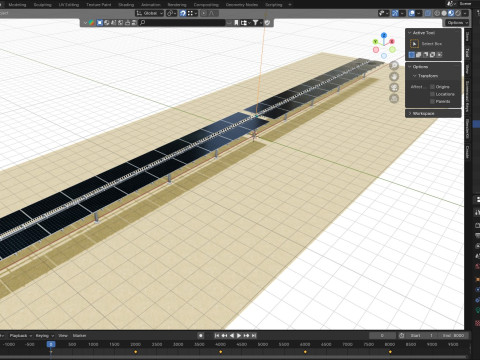480x360 pixels.
Task: Click the red X axis on navigation gizmo
Action: click(392, 41)
